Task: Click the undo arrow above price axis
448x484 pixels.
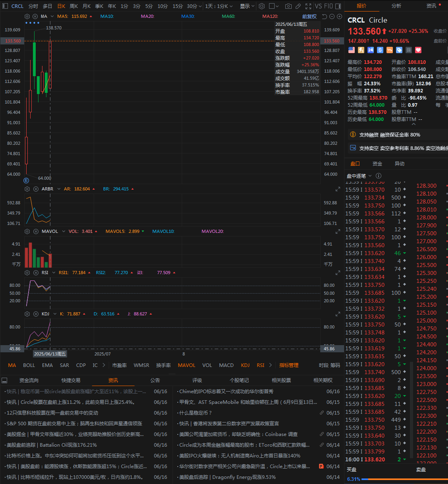Action: (x=324, y=16)
